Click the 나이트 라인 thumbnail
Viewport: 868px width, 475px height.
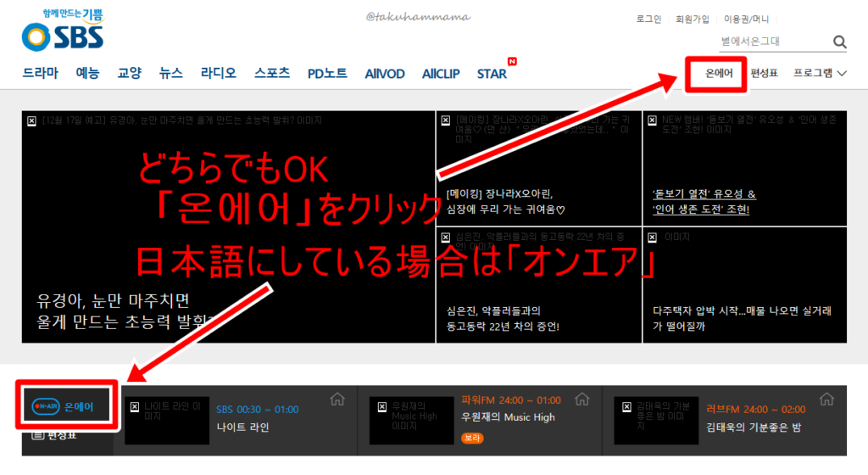tap(167, 420)
